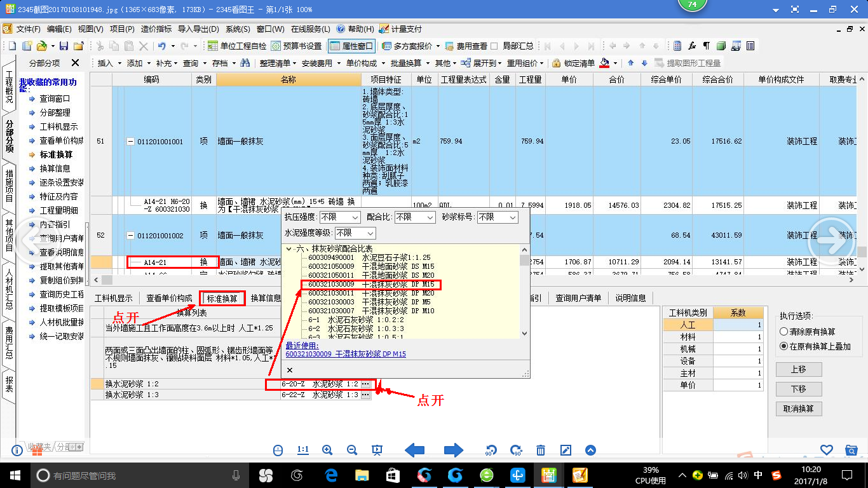Viewport: 868px width, 488px height.
Task: Toggle the 属性窗口 toolbar button
Action: (351, 46)
